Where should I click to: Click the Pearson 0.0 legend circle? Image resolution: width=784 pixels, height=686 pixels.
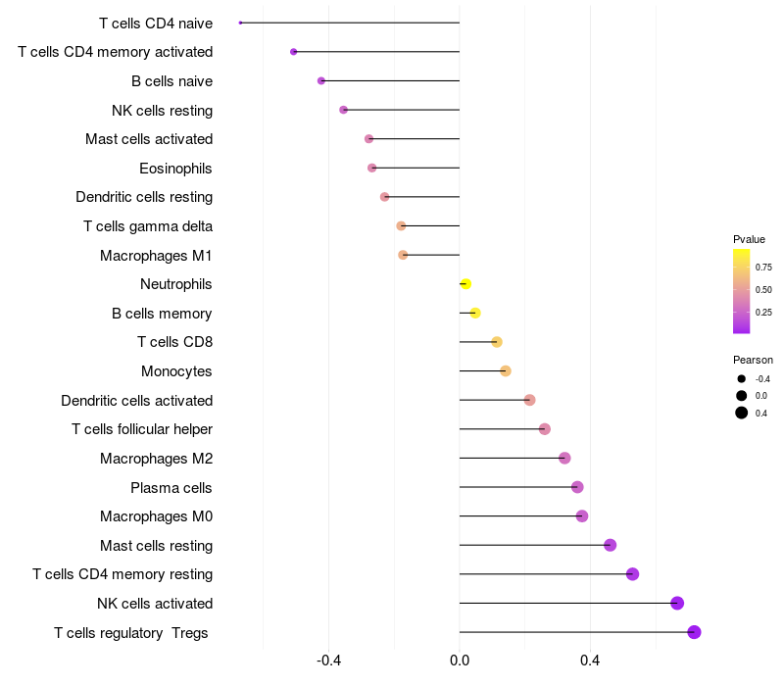coord(741,396)
